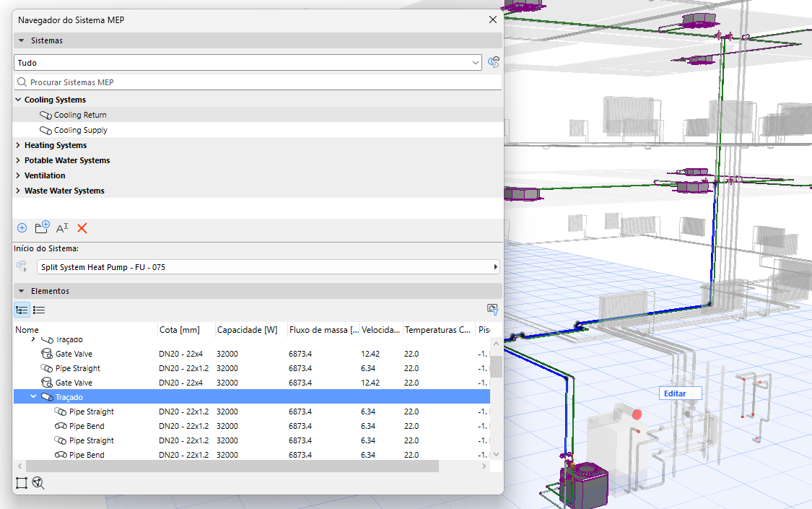Create a new system group folder
This screenshot has width=812, height=509.
pos(42,227)
